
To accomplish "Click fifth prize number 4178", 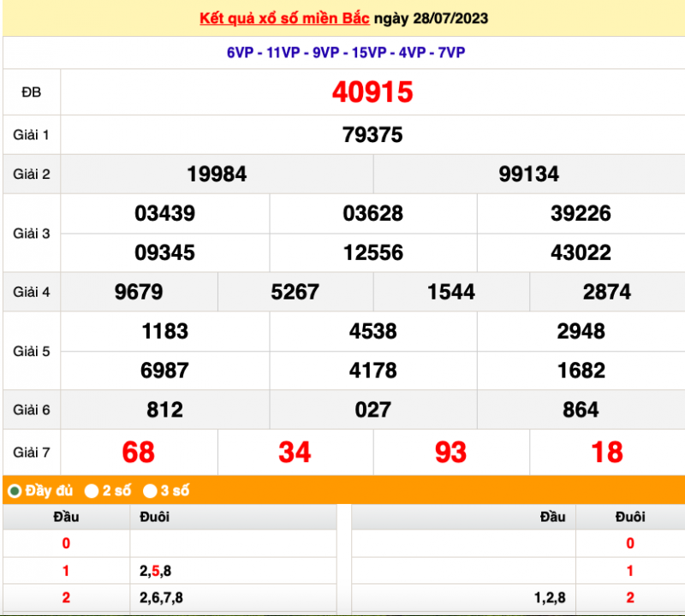I will click(x=373, y=370).
